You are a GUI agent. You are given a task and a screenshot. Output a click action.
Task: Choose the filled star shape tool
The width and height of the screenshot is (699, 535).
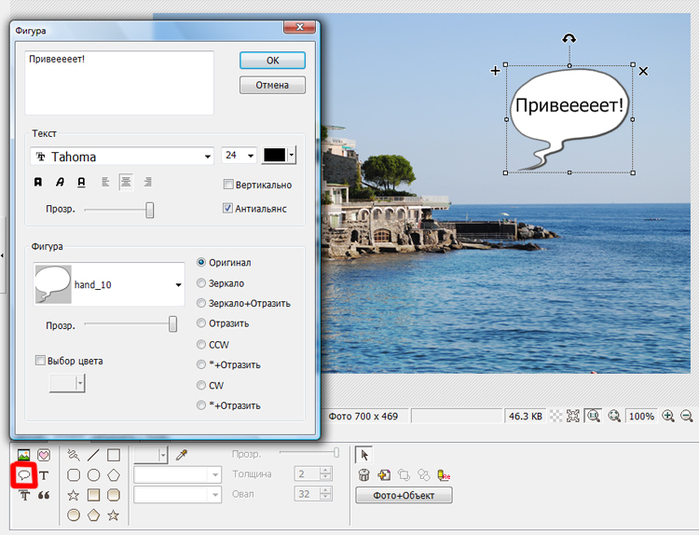(114, 515)
